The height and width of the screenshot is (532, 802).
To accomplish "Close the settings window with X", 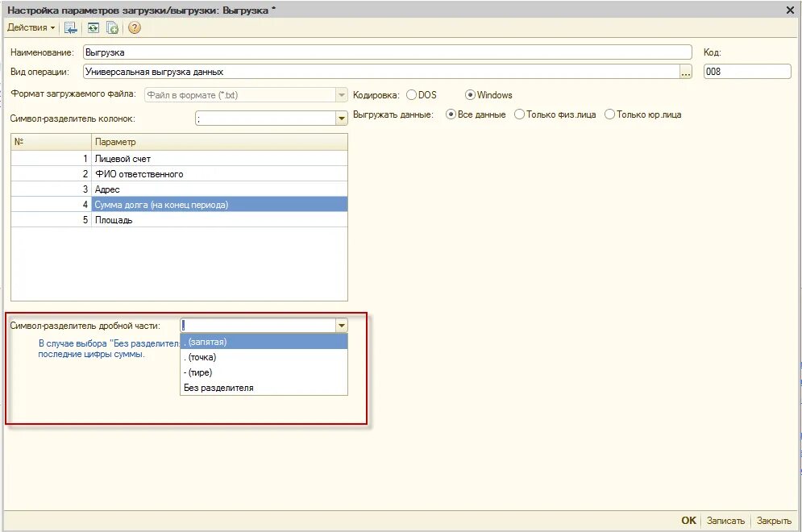I will pos(790,10).
